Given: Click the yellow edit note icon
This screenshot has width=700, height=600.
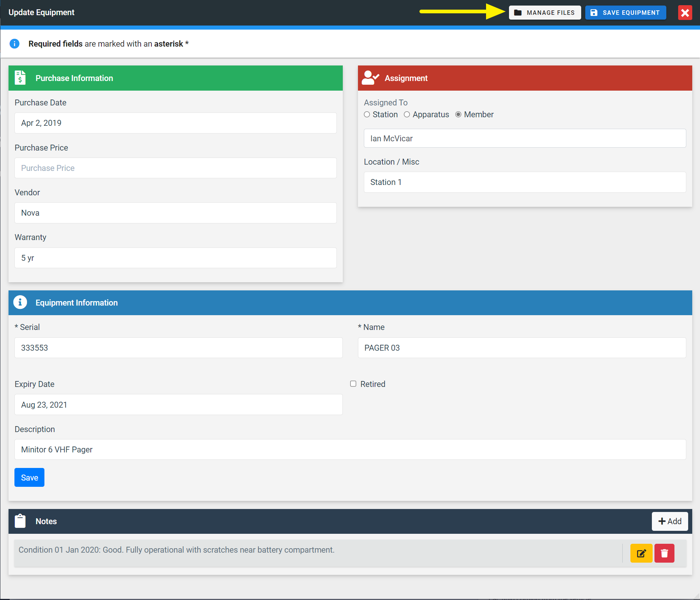Looking at the screenshot, I should tap(641, 553).
